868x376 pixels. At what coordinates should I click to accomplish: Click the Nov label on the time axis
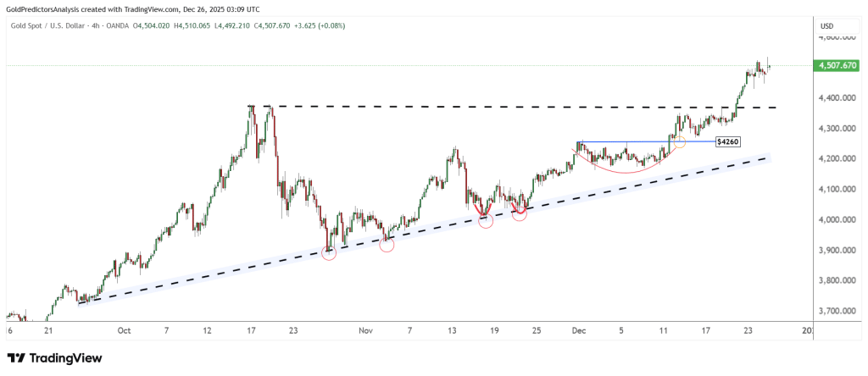[x=365, y=331]
